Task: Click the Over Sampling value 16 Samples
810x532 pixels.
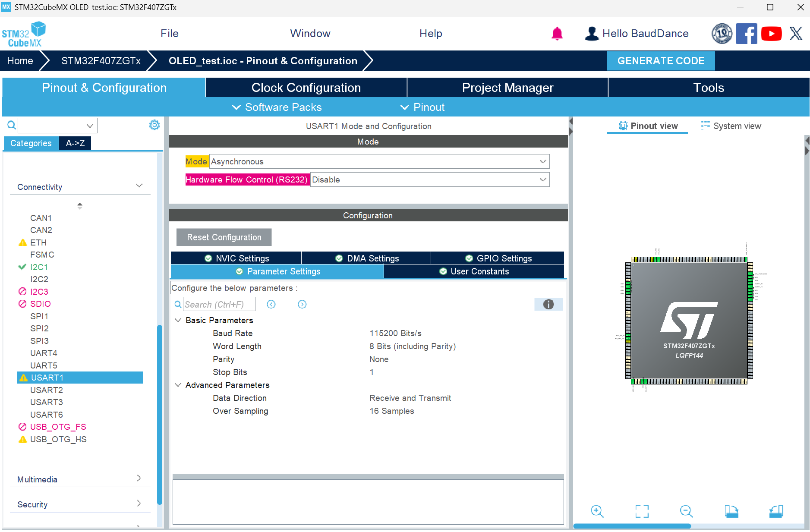Action: coord(391,411)
